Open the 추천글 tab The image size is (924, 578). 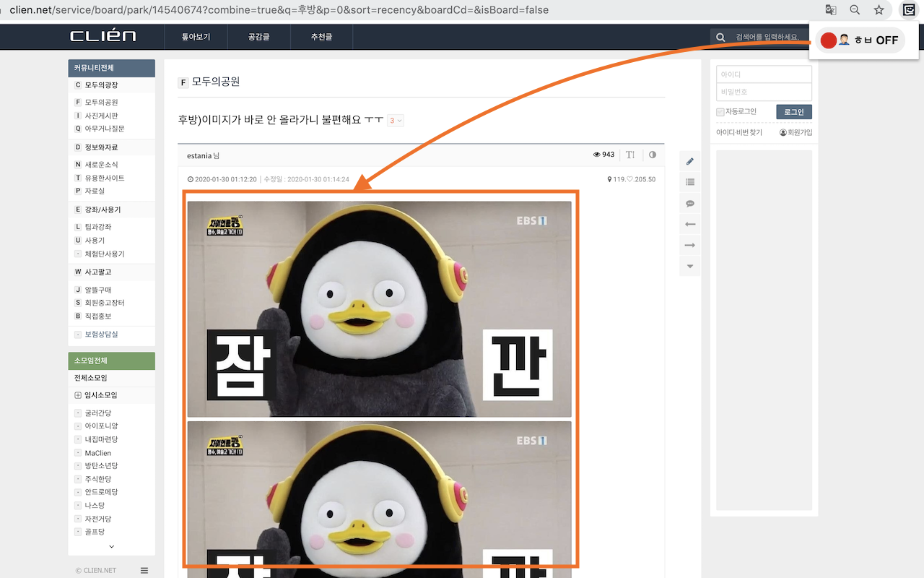[x=321, y=35]
